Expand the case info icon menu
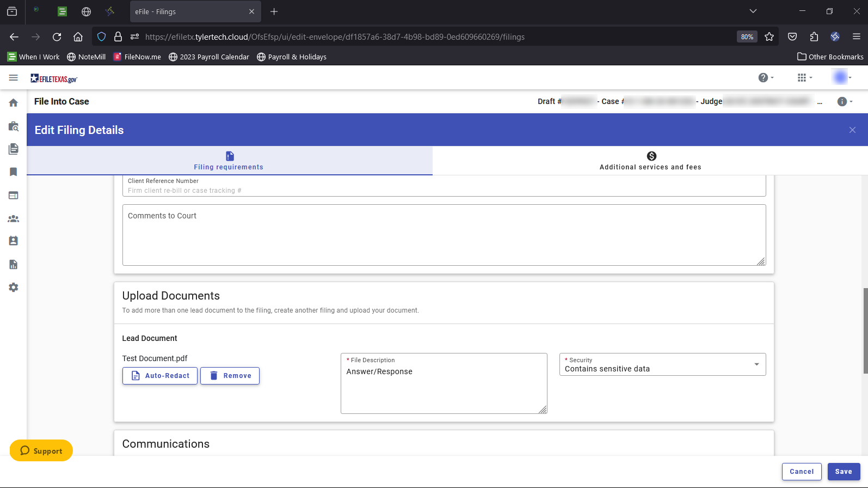Image resolution: width=868 pixels, height=488 pixels. [844, 102]
